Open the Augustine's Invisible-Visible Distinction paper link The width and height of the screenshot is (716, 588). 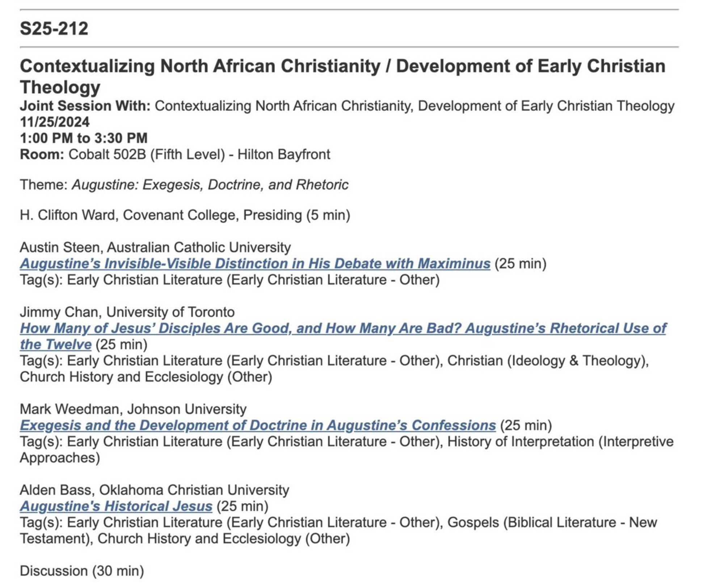(x=255, y=264)
